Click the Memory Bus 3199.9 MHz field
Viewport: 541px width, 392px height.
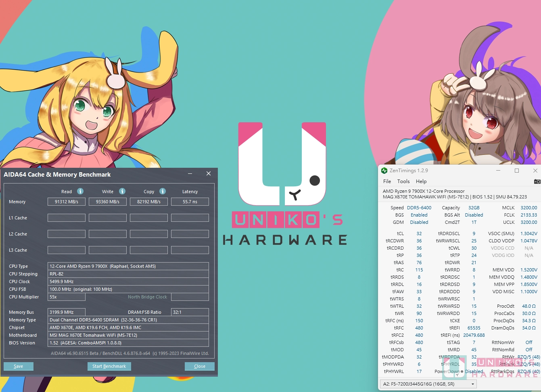click(x=67, y=312)
